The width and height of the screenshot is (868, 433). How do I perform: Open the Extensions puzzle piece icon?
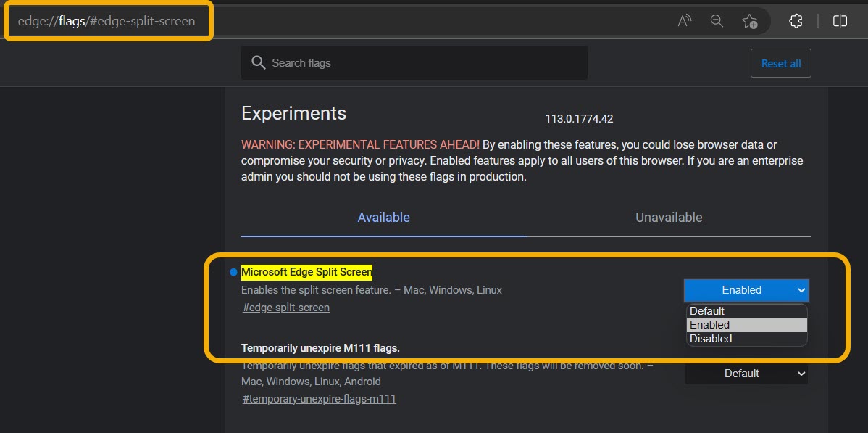click(x=796, y=21)
